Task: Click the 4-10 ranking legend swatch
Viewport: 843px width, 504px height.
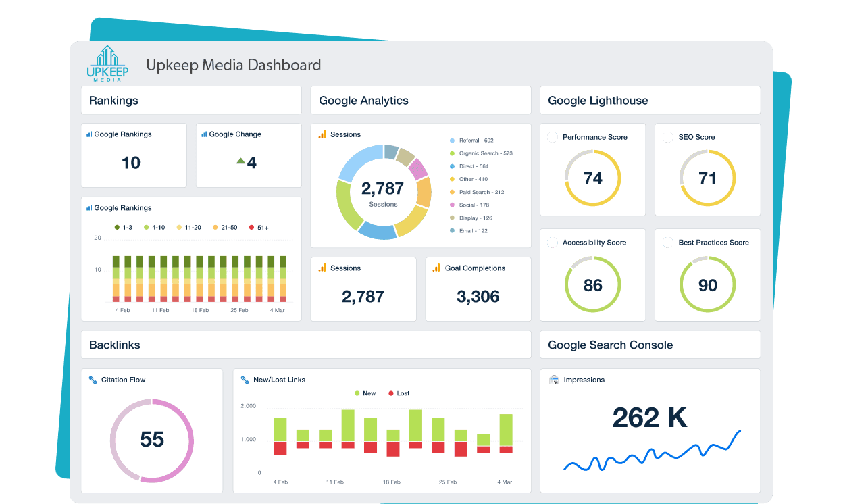Action: [x=147, y=228]
